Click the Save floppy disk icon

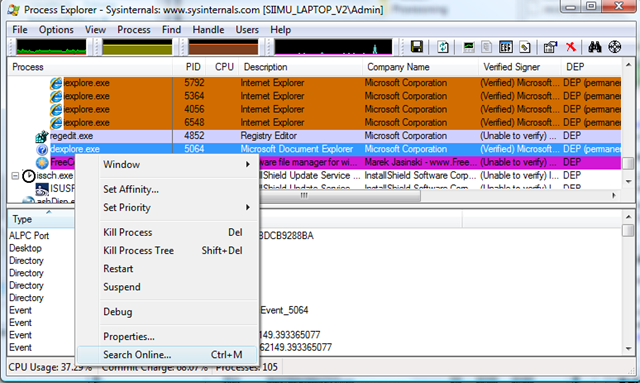click(417, 47)
